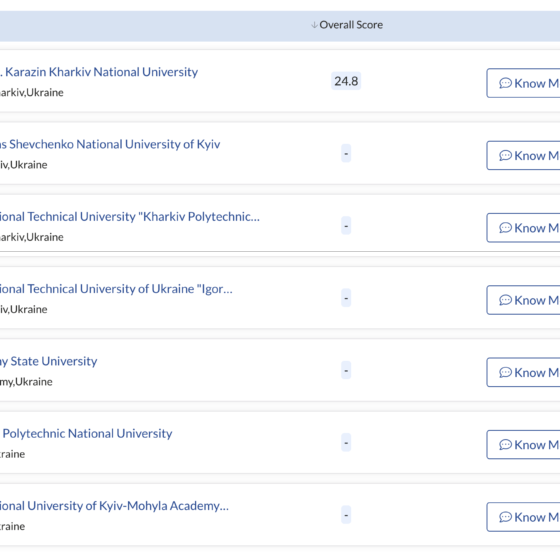Click the dash score for Shevchenko University
This screenshot has width=560, height=560.
coord(346,154)
